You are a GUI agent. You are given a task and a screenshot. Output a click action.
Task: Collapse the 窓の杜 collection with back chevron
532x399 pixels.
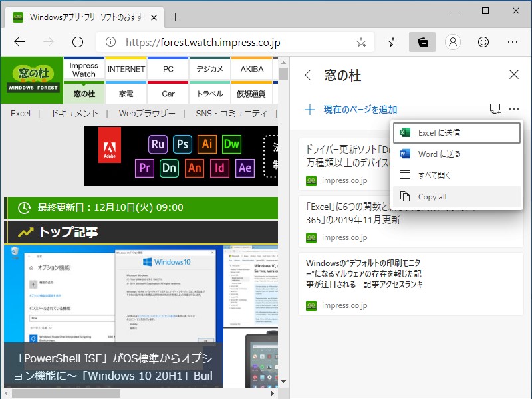pyautogui.click(x=308, y=76)
